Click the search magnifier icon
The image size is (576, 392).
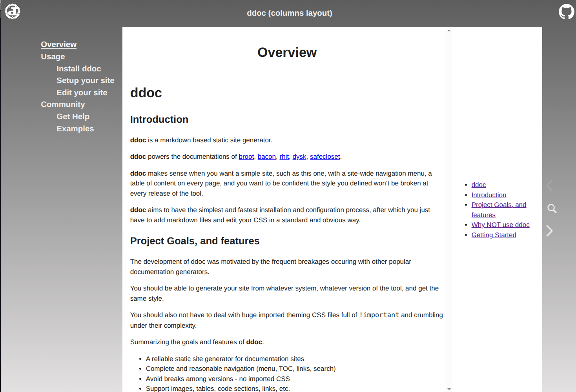tap(552, 209)
